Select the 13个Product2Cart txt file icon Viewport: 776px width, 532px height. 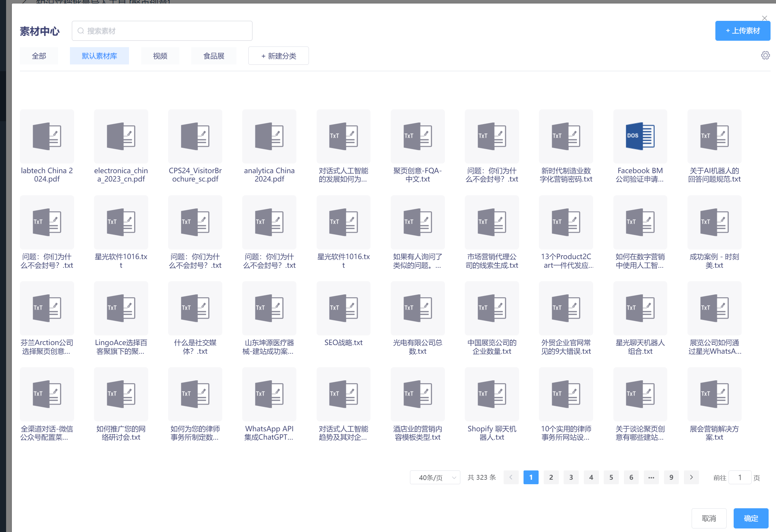tap(566, 222)
